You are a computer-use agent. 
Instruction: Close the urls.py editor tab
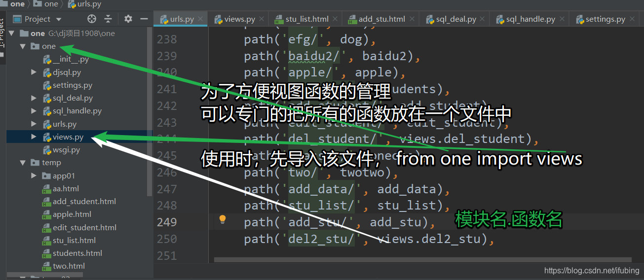[x=201, y=19]
